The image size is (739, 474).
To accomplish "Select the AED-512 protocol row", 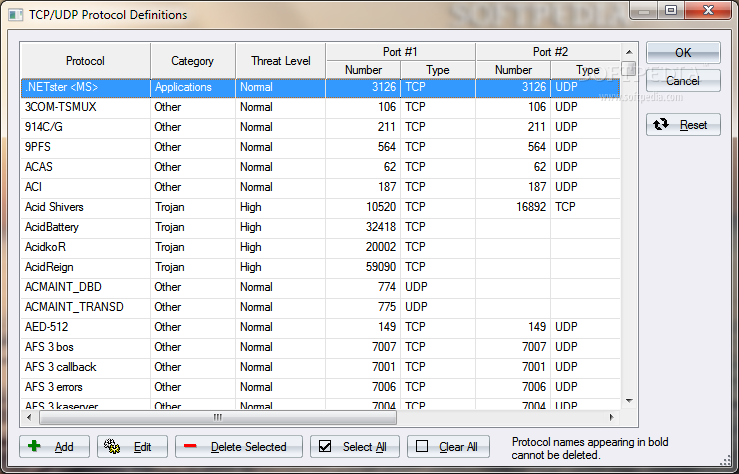I will (x=320, y=327).
